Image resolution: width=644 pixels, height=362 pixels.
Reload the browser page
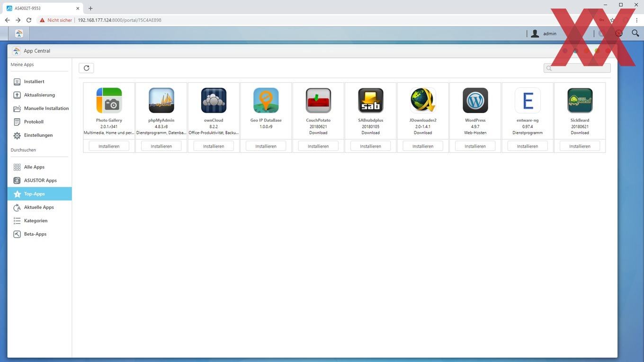(x=29, y=20)
